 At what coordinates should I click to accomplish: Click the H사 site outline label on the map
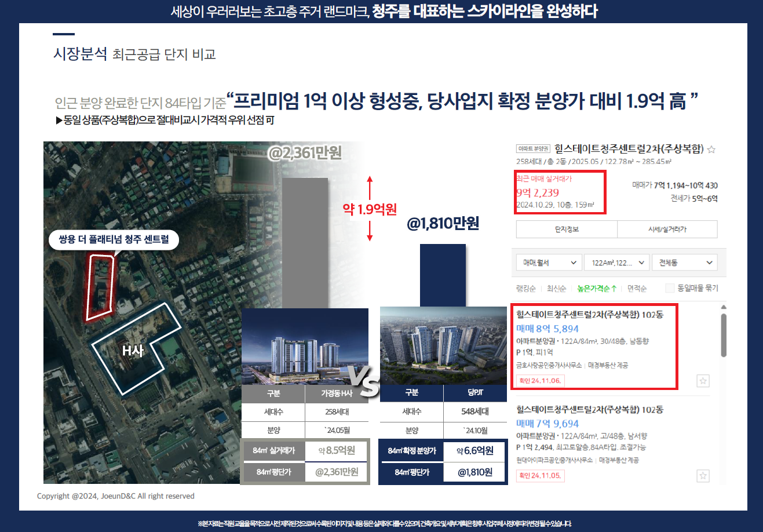(x=133, y=351)
